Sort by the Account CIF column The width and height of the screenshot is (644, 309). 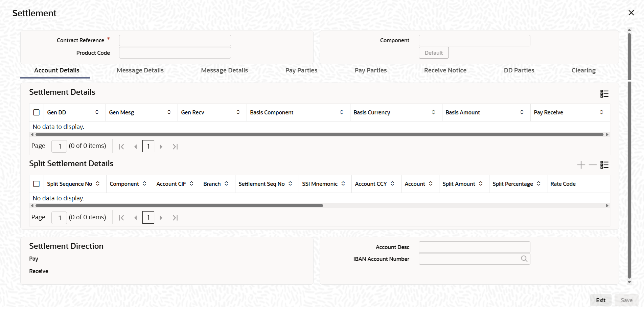[191, 183]
